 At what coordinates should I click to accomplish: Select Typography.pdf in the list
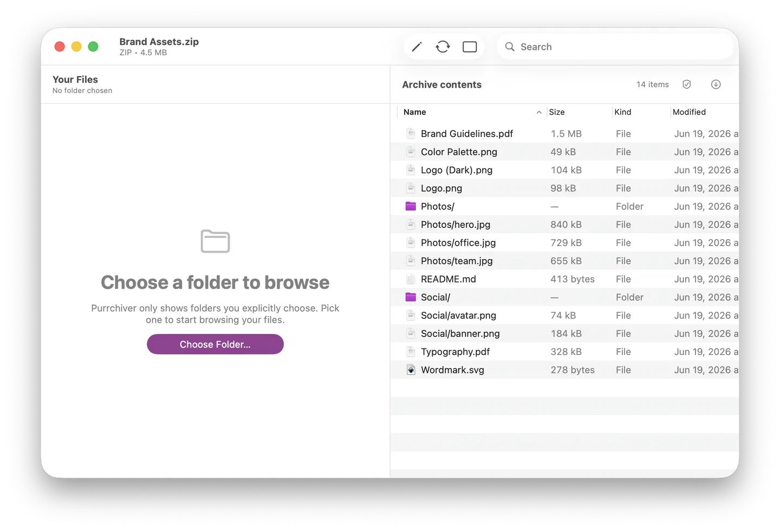455,352
